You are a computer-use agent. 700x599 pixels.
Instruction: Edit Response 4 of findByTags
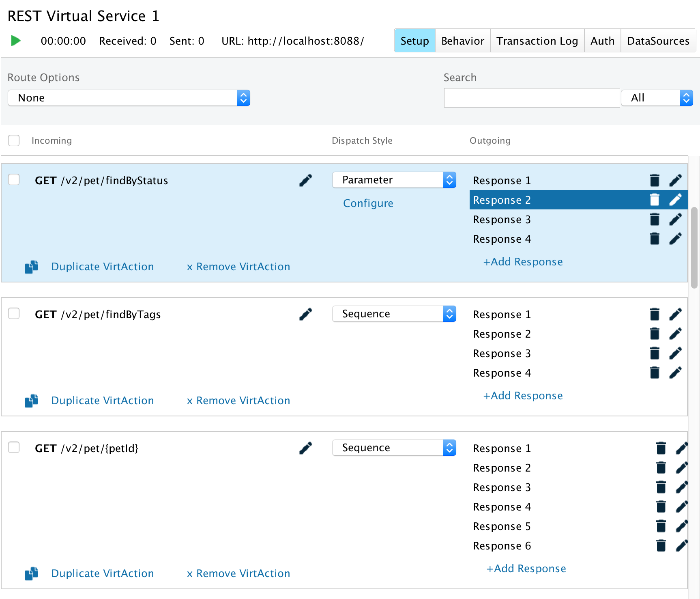(x=676, y=373)
